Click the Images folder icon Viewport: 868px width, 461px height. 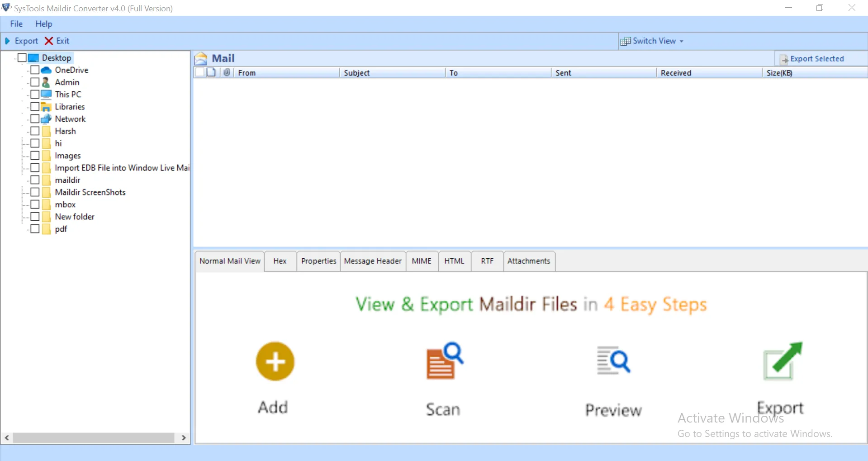point(46,156)
